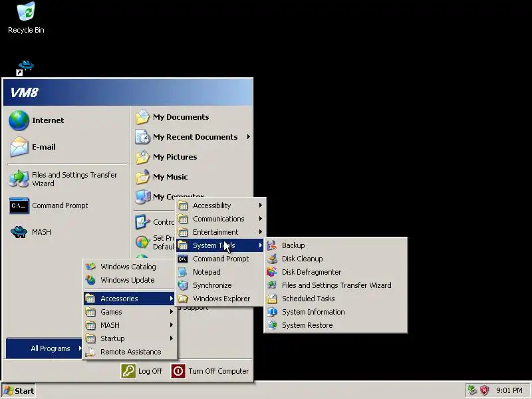
Task: Expand the Entertainment submenu
Action: coord(220,232)
